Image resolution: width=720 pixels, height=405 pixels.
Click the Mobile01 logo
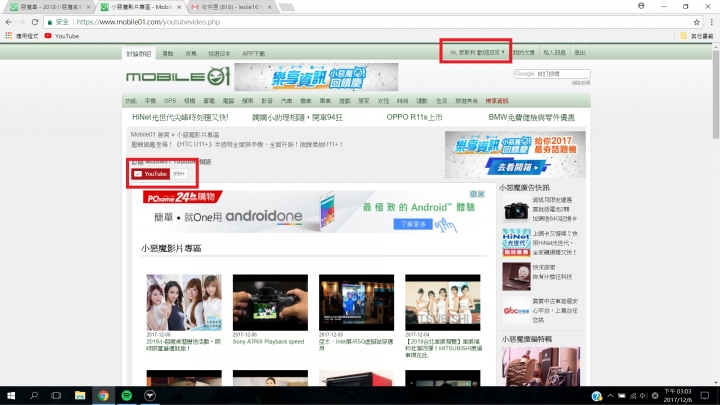pyautogui.click(x=178, y=76)
